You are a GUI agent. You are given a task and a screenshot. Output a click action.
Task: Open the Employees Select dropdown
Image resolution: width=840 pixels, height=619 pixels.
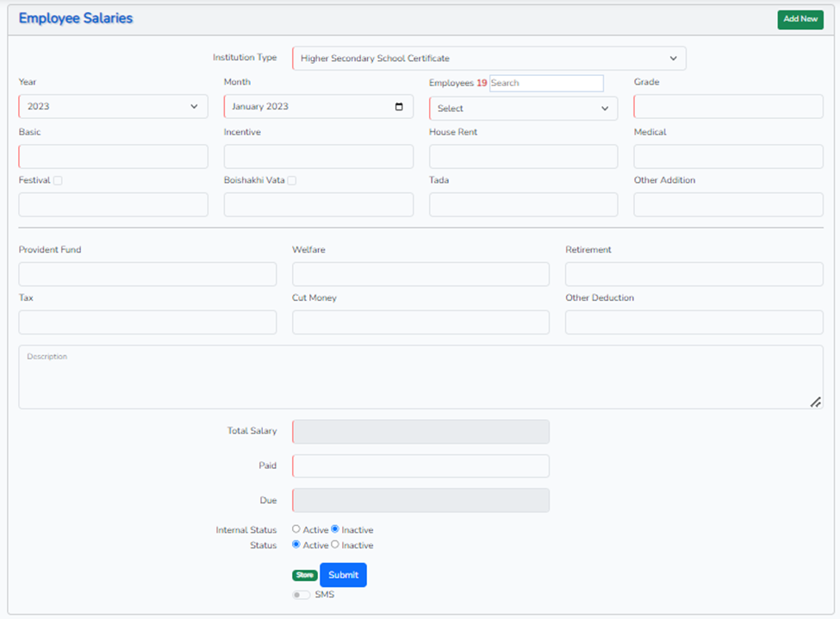(524, 109)
